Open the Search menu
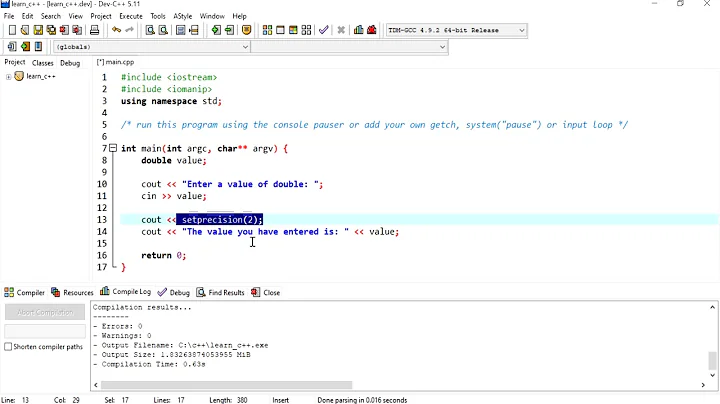 (x=51, y=16)
